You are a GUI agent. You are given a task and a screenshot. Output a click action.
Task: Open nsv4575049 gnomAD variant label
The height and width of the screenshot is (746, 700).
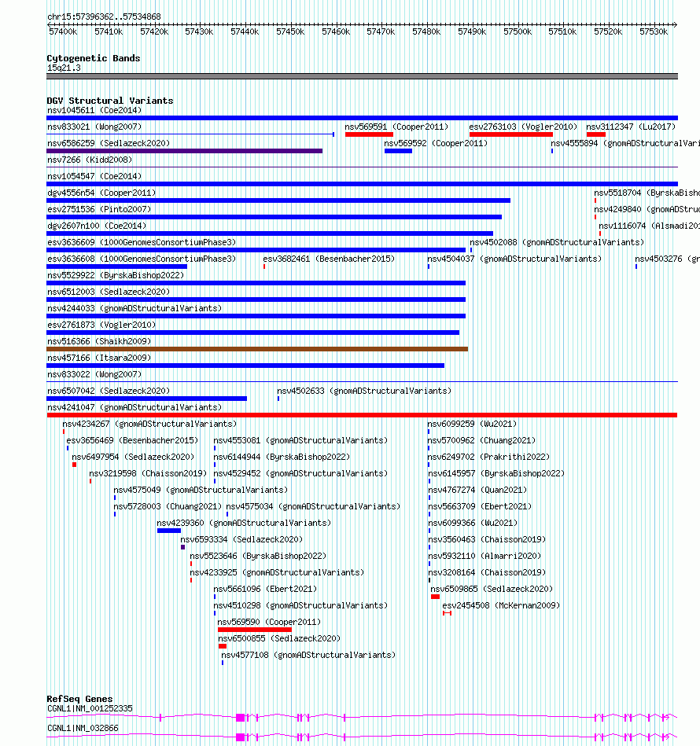[x=201, y=490]
